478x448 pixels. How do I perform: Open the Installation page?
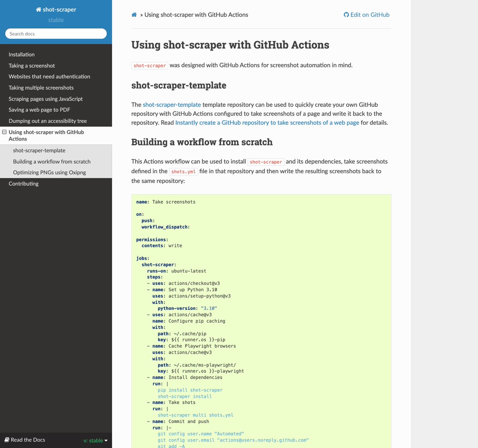(x=22, y=55)
